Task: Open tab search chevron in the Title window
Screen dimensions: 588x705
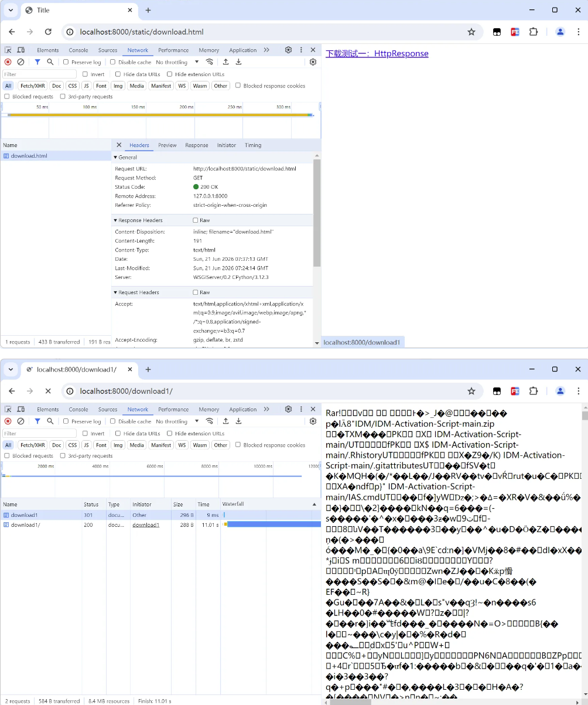Action: 11,11
